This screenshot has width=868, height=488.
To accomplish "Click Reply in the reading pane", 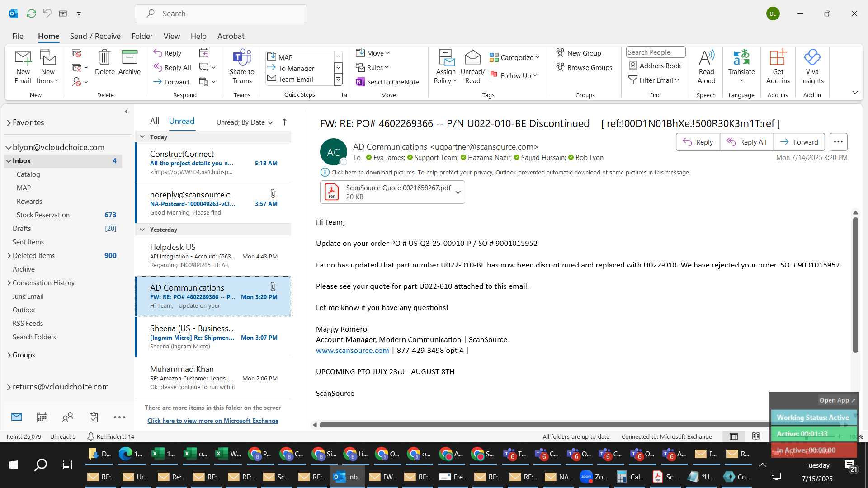I will (x=698, y=142).
